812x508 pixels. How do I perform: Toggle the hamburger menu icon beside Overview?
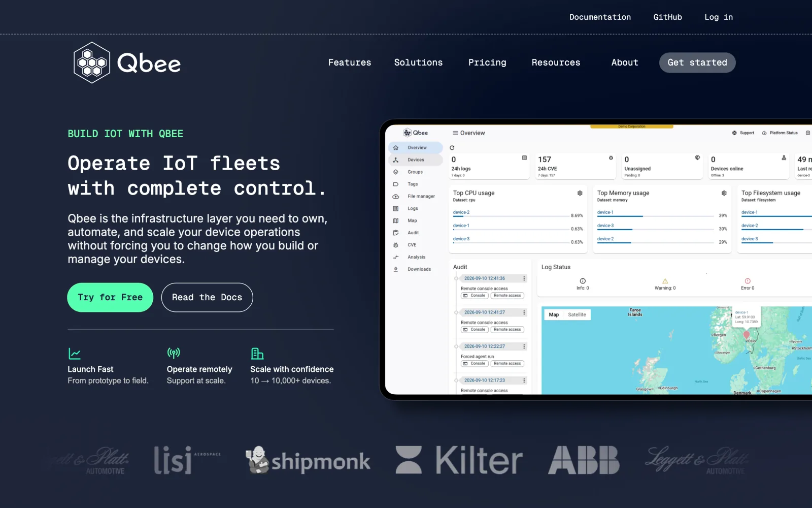[455, 133]
